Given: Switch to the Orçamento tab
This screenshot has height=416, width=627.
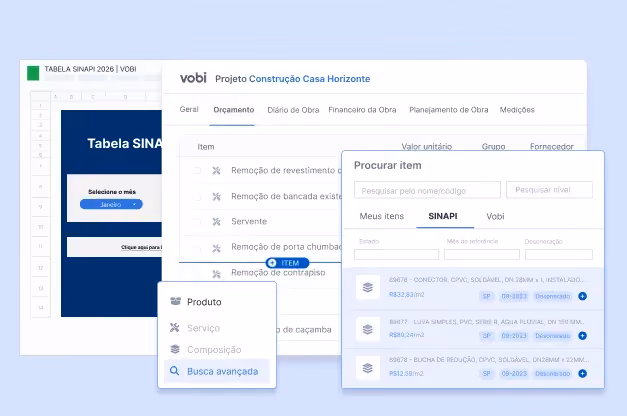Looking at the screenshot, I should 234,110.
